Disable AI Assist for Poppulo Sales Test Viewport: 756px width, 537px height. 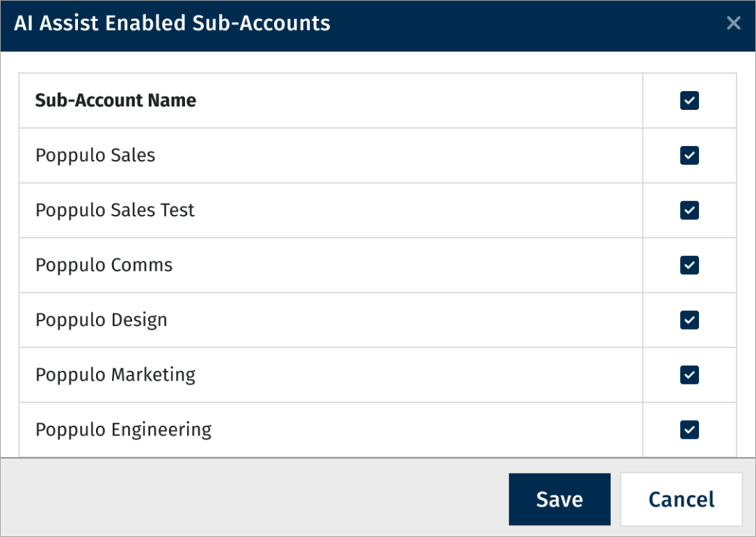689,210
